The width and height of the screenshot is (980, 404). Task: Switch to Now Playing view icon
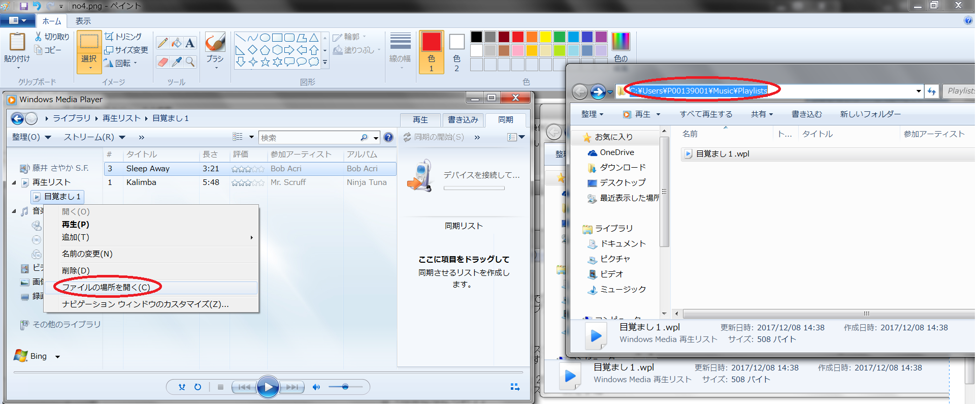(515, 387)
